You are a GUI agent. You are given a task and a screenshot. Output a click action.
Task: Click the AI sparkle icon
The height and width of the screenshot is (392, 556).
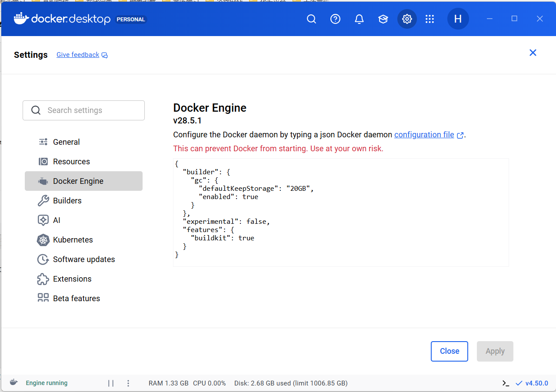tap(43, 220)
